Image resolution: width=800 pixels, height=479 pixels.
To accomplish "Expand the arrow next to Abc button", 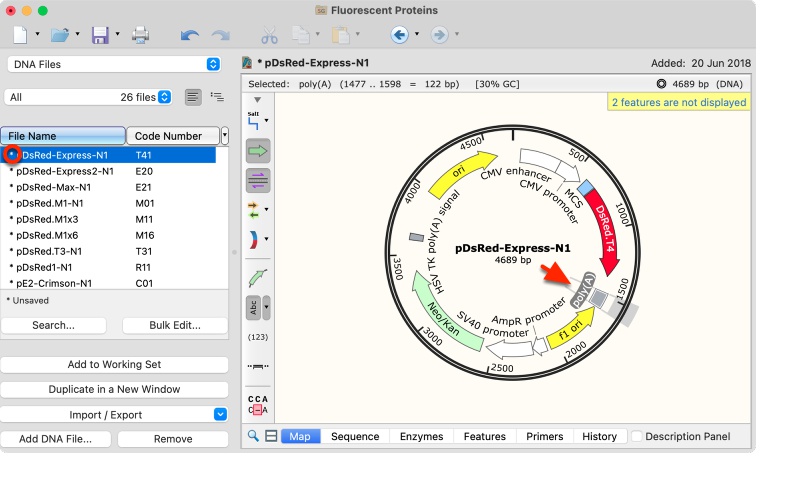I will click(266, 308).
